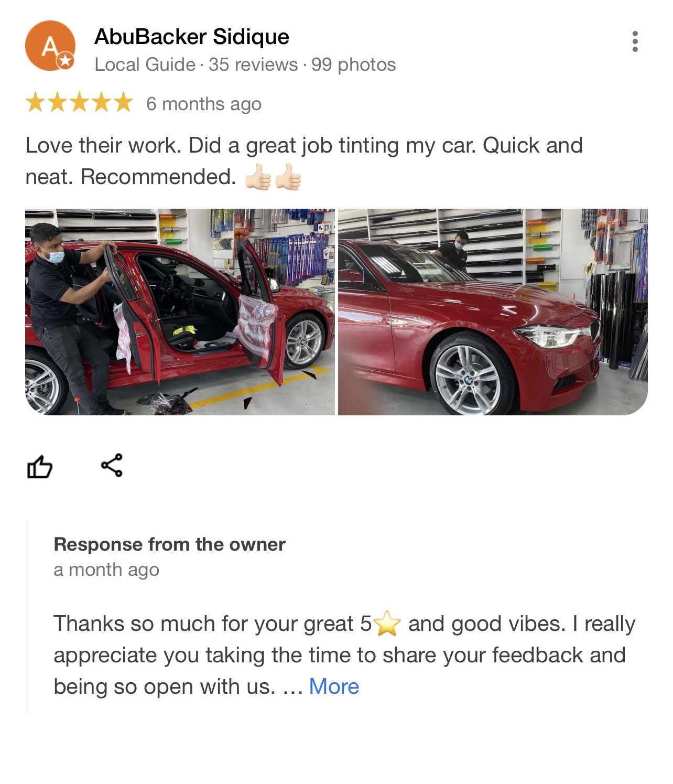Click the owner's thank-you response text
The width and height of the screenshot is (673, 784).
(344, 655)
